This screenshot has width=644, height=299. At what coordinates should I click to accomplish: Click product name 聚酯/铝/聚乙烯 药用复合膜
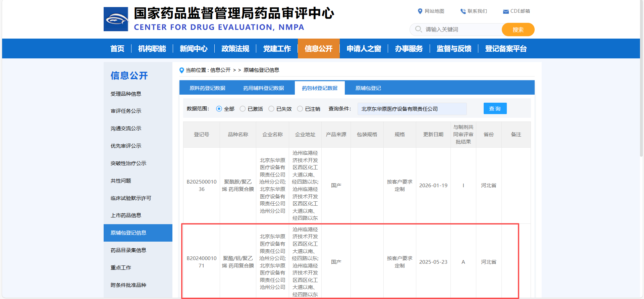(x=238, y=262)
